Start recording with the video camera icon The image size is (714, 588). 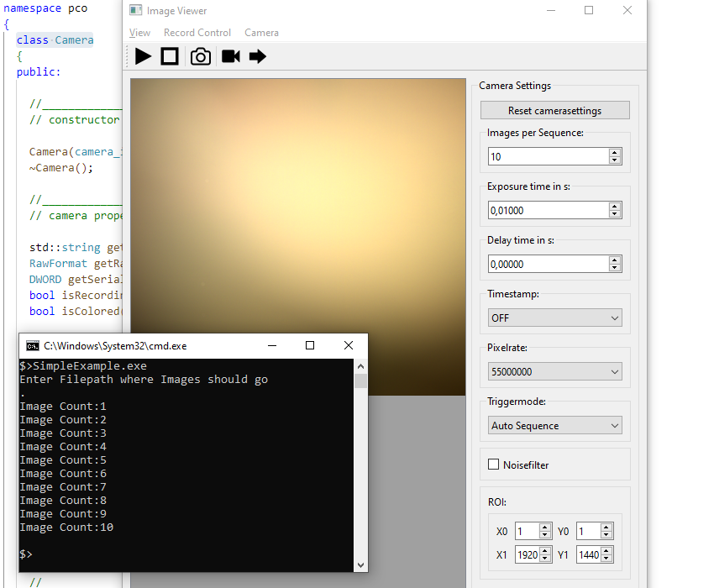point(231,56)
